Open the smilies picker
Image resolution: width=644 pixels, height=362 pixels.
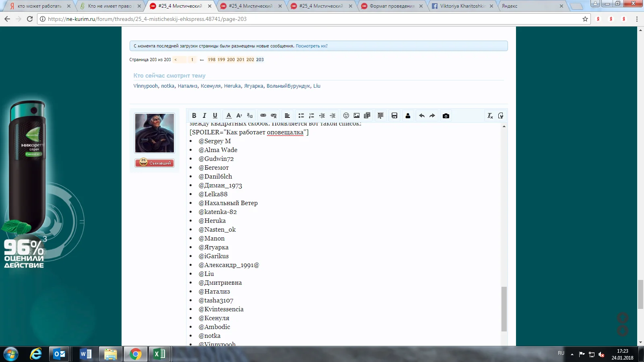click(x=346, y=116)
